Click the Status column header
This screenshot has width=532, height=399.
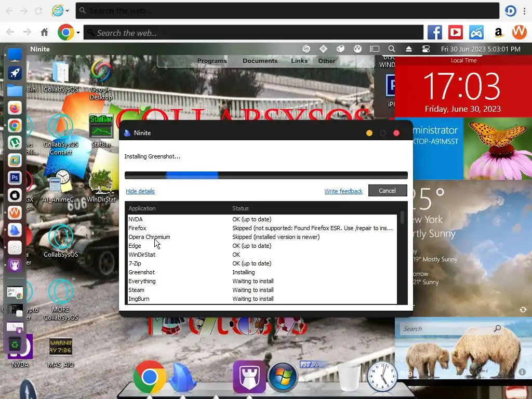(x=240, y=208)
